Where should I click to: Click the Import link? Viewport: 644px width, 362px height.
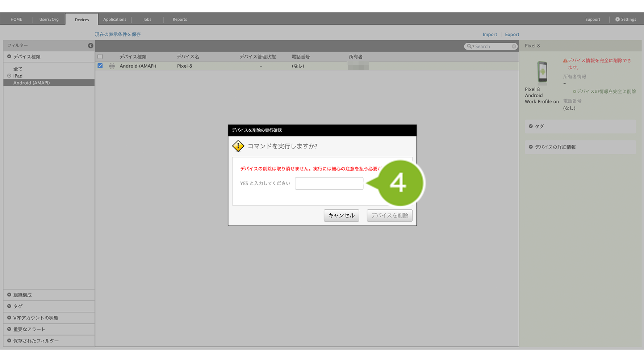(x=490, y=34)
